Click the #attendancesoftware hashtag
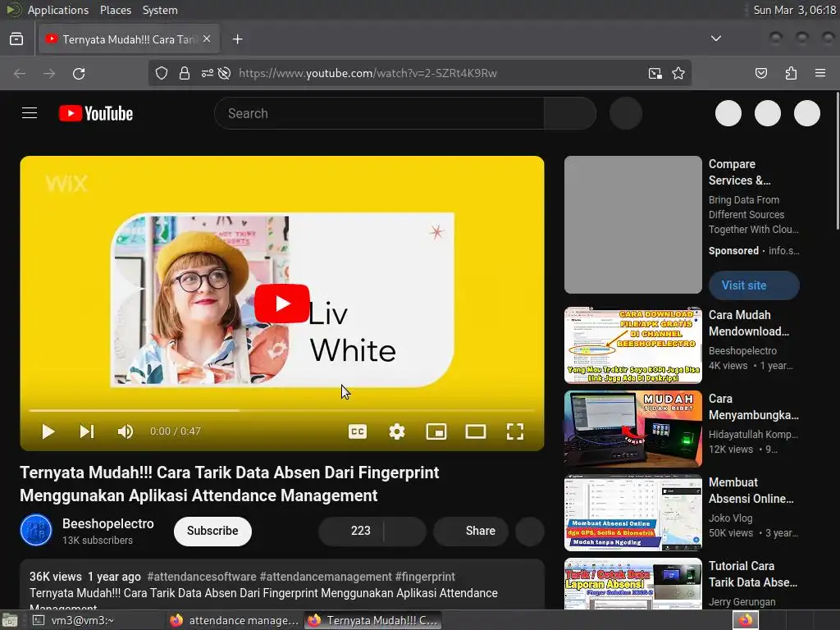Image resolution: width=840 pixels, height=630 pixels. pyautogui.click(x=202, y=577)
